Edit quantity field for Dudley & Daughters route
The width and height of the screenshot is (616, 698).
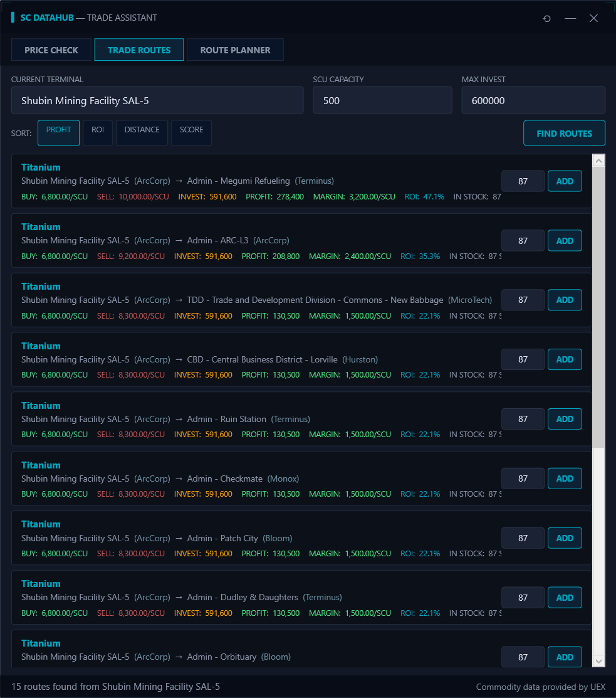[x=523, y=598]
